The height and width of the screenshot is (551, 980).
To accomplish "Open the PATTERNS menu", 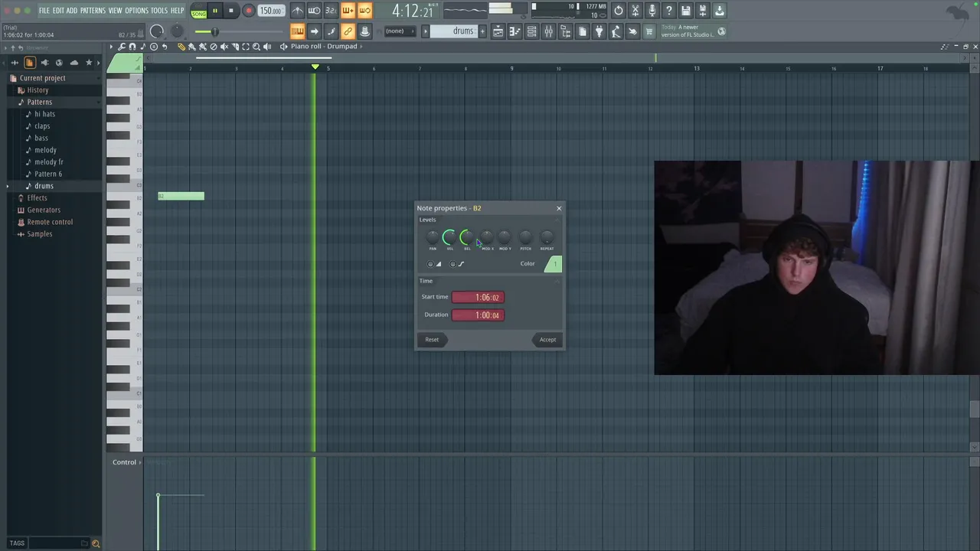I will coord(93,11).
